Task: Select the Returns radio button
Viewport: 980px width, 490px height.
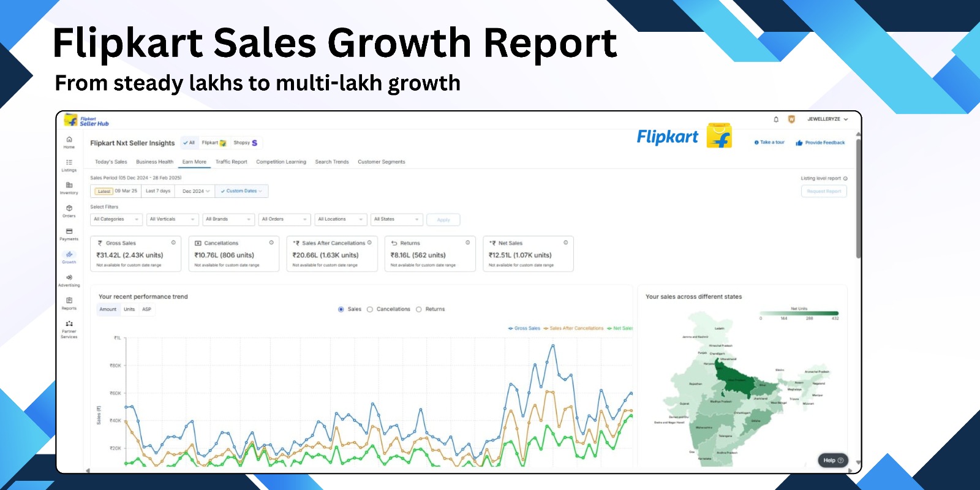Action: pos(419,309)
